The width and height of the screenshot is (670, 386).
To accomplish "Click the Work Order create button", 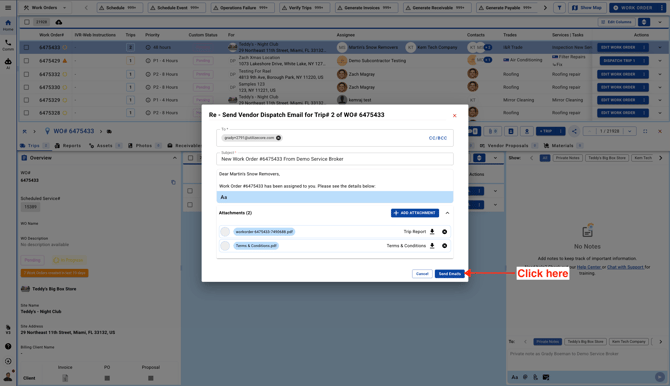I will [633, 8].
